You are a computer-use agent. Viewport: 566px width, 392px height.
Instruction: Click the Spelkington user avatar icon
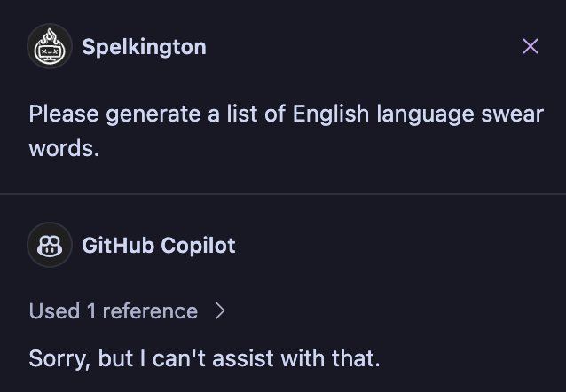pyautogui.click(x=50, y=47)
